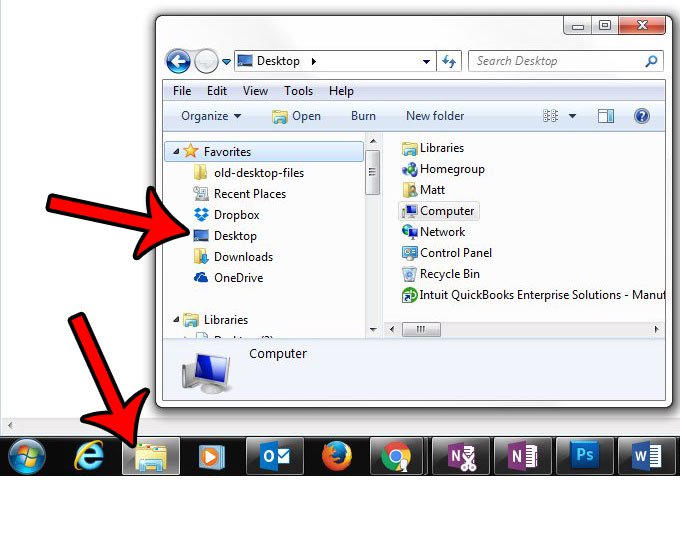This screenshot has width=680, height=560.
Task: Select the Computer item in file list
Action: (438, 211)
